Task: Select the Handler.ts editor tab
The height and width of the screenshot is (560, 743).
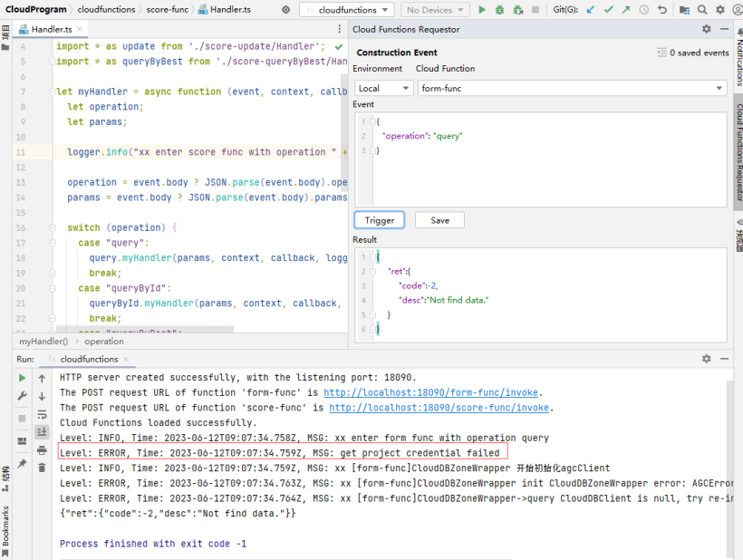Action: [x=51, y=29]
